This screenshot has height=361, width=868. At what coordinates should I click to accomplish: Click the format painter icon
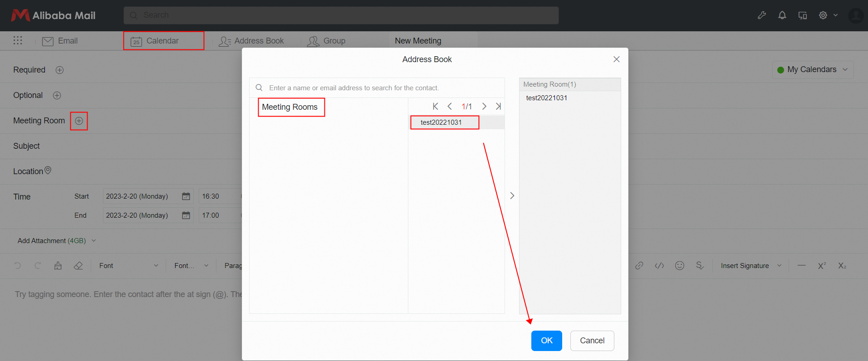coord(58,266)
